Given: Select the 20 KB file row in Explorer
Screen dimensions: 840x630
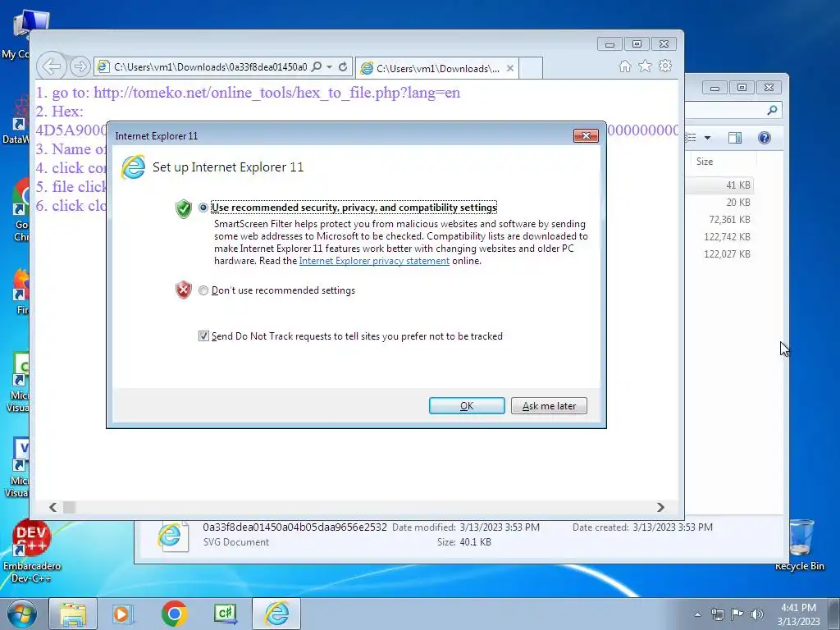Looking at the screenshot, I should [720, 203].
